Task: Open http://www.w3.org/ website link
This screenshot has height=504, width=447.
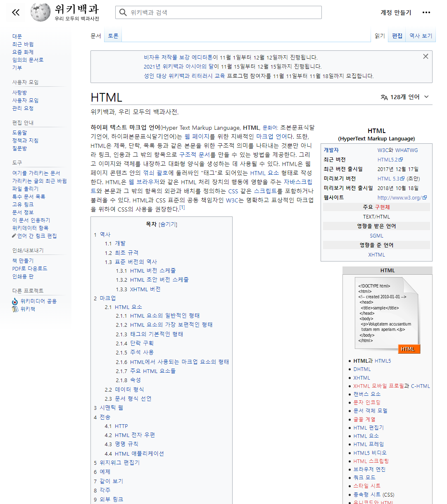Action: (402, 198)
